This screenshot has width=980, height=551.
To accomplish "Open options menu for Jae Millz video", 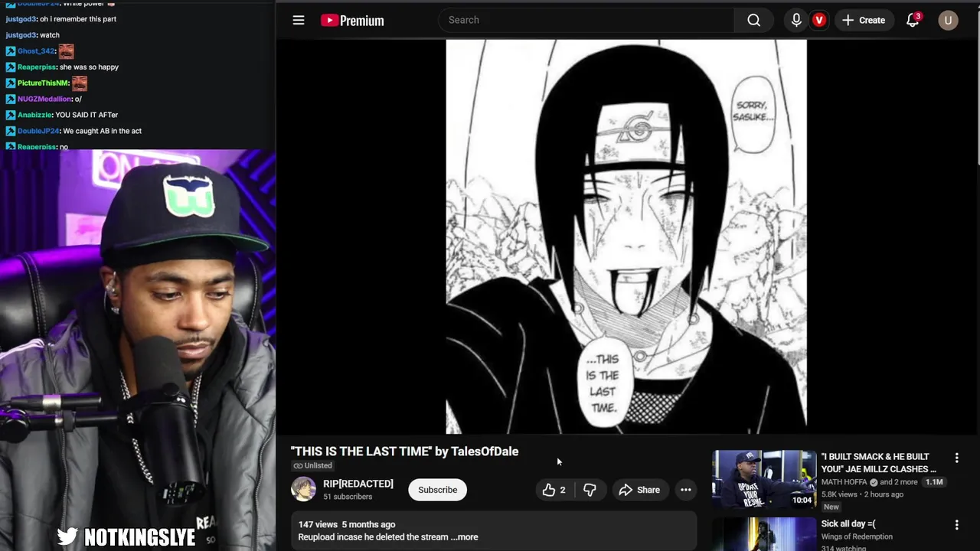I will pos(956,458).
